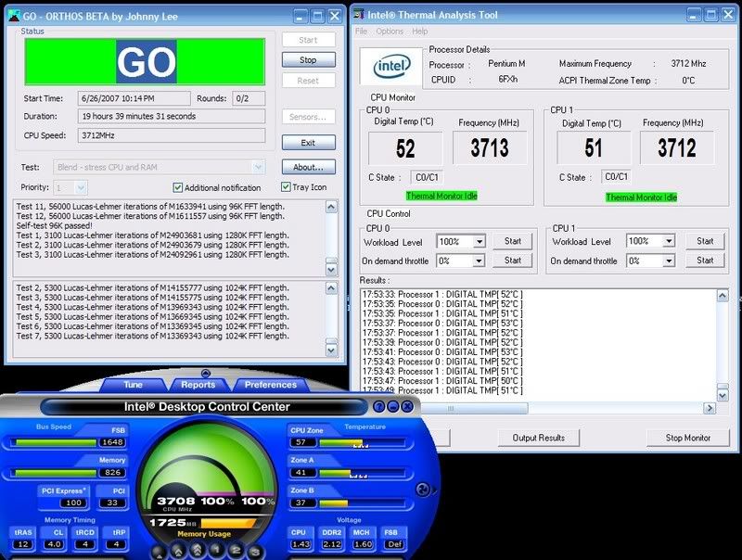This screenshot has height=560, width=742.
Task: Open the Options menu in Thermal Analysis Tool
Action: [390, 32]
